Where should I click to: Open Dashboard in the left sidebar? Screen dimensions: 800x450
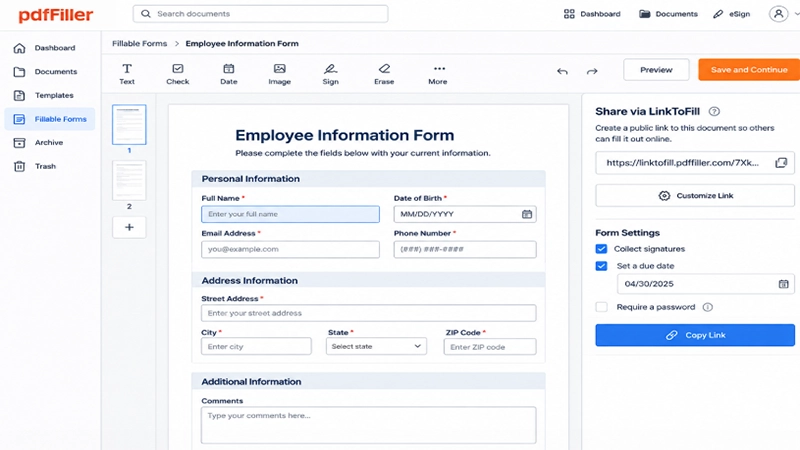(x=49, y=48)
